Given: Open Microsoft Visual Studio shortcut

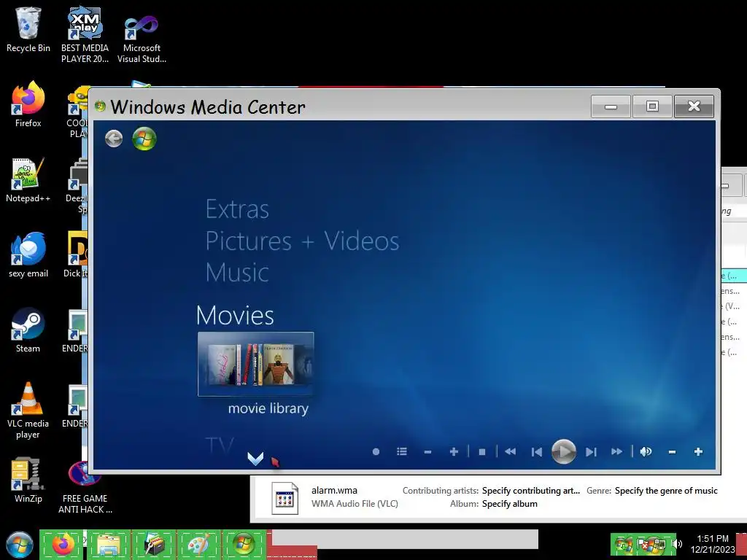Looking at the screenshot, I should (x=142, y=38).
